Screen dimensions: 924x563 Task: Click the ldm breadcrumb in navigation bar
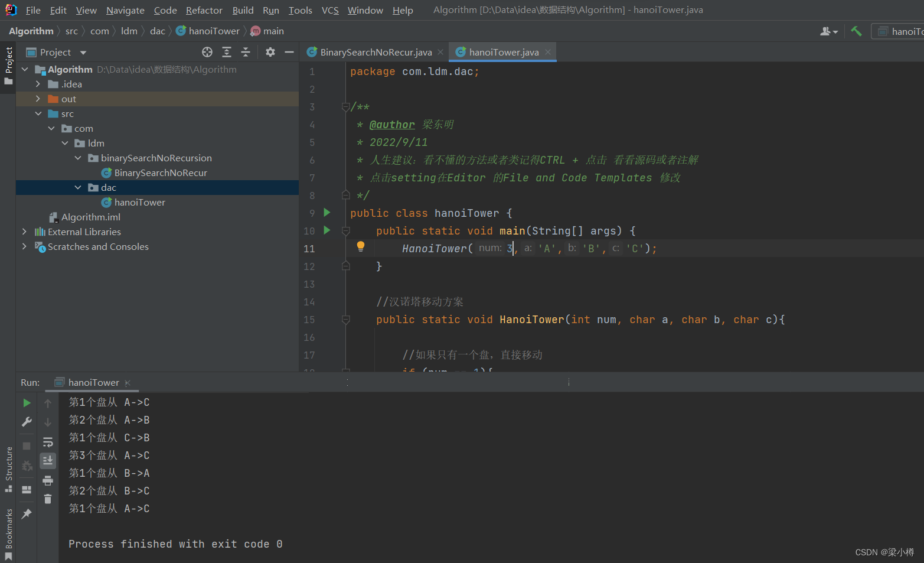pyautogui.click(x=129, y=31)
